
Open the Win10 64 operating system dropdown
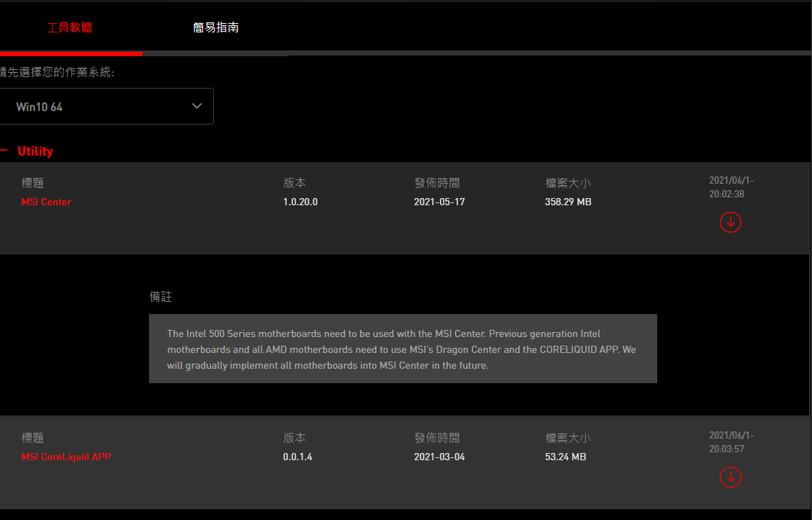106,106
